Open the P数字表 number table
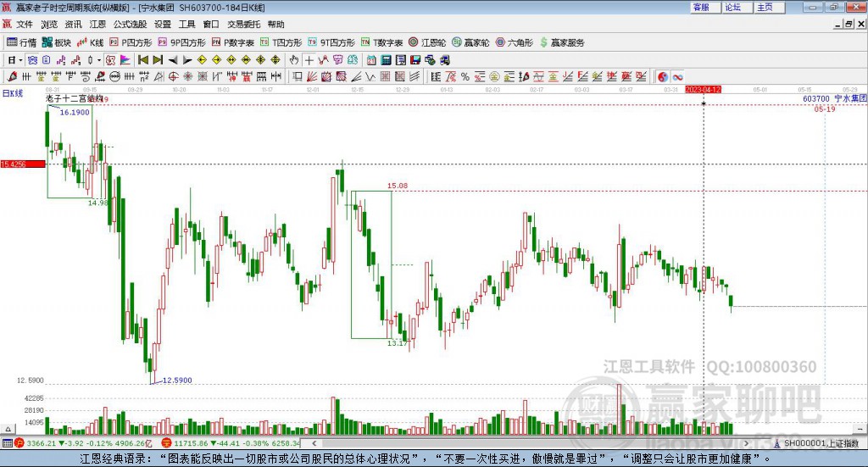 tap(232, 42)
